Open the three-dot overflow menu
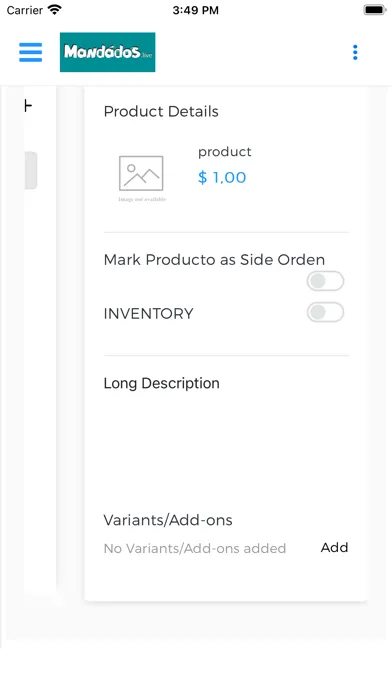The image size is (392, 696). [355, 52]
